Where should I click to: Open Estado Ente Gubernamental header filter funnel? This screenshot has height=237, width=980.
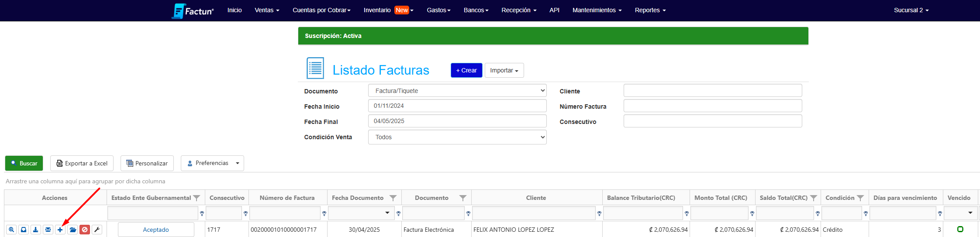197,198
